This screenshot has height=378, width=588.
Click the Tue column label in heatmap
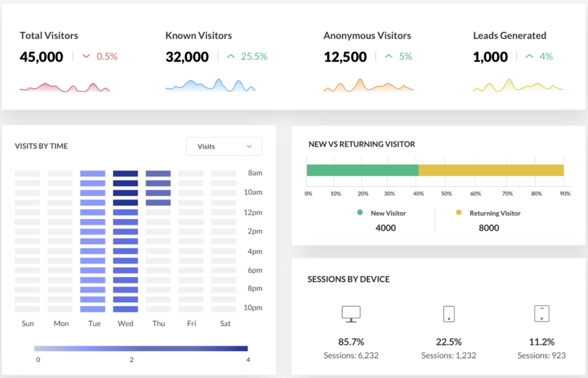[94, 323]
